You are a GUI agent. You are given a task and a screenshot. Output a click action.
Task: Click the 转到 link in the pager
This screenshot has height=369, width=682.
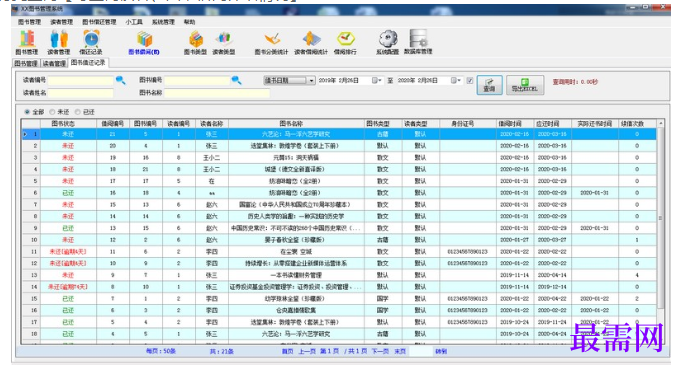coord(441,351)
